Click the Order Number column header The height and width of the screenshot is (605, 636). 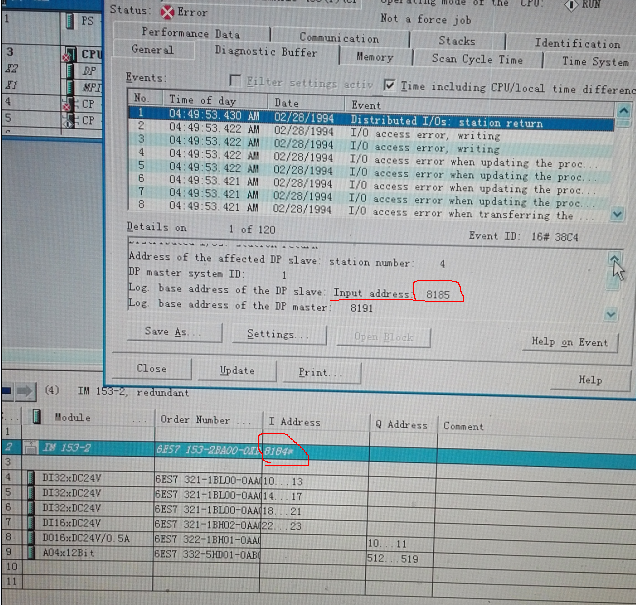click(208, 420)
